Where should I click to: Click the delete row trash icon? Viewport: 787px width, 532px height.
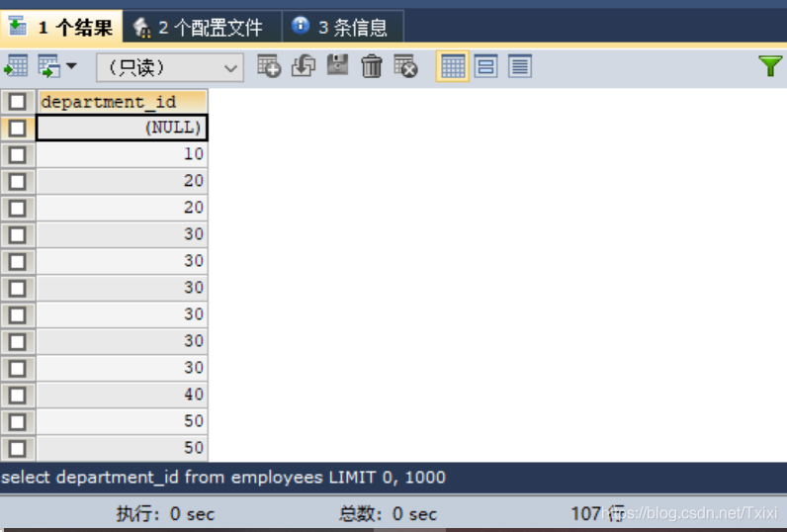(372, 66)
